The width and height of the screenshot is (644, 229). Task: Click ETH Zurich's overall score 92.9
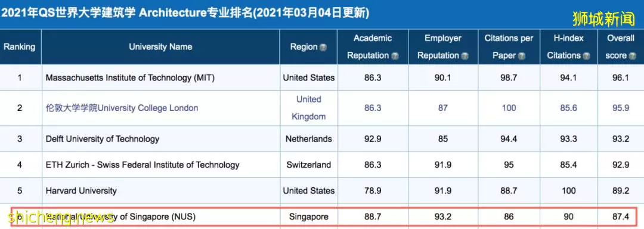[x=621, y=165]
